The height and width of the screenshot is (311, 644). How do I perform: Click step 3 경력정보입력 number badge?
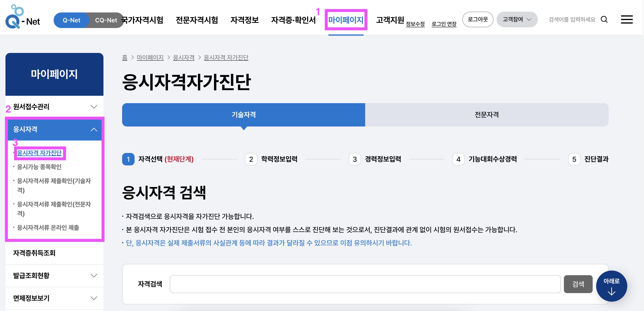click(x=354, y=159)
